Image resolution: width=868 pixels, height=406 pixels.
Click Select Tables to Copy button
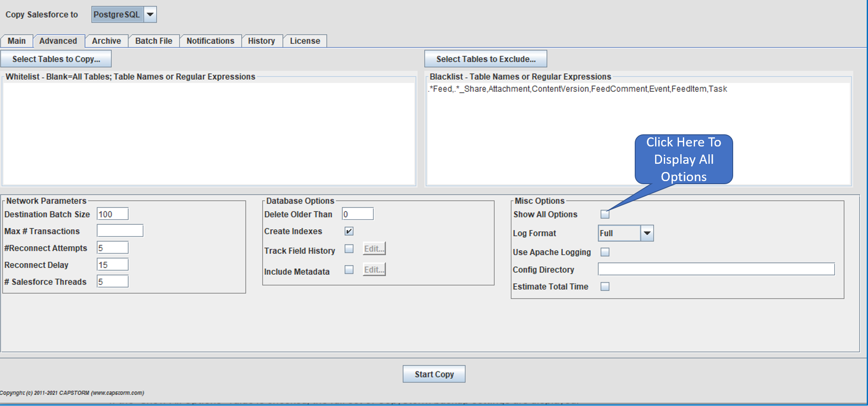click(x=56, y=59)
